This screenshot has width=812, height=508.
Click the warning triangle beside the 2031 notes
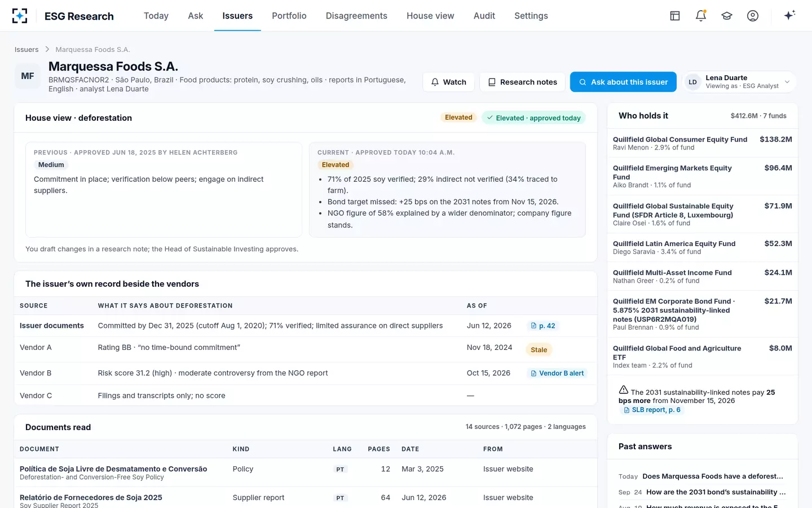624,390
